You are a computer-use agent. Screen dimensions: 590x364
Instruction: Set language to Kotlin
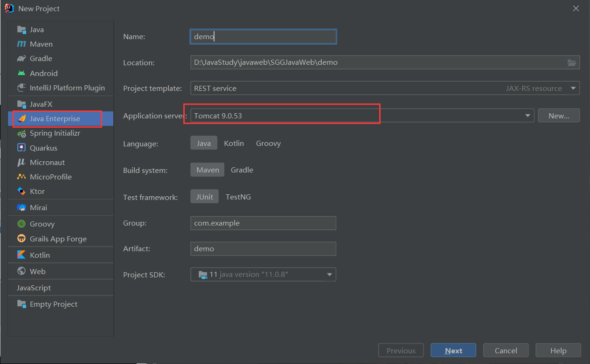pyautogui.click(x=234, y=143)
